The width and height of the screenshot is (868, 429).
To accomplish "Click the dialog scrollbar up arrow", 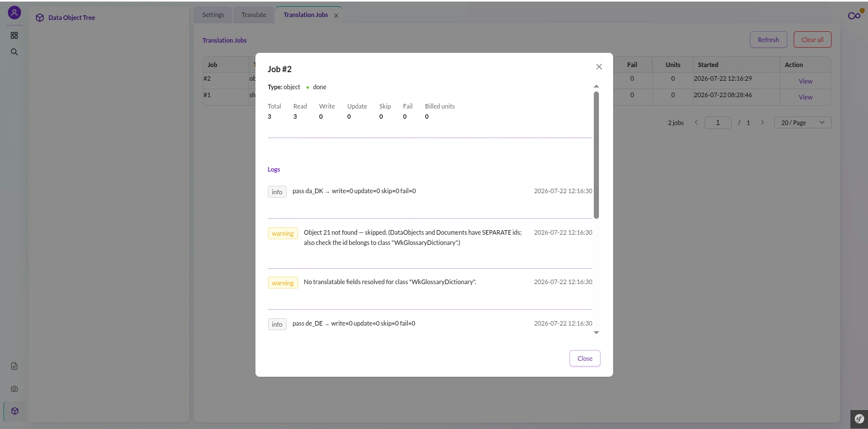I will [x=596, y=86].
